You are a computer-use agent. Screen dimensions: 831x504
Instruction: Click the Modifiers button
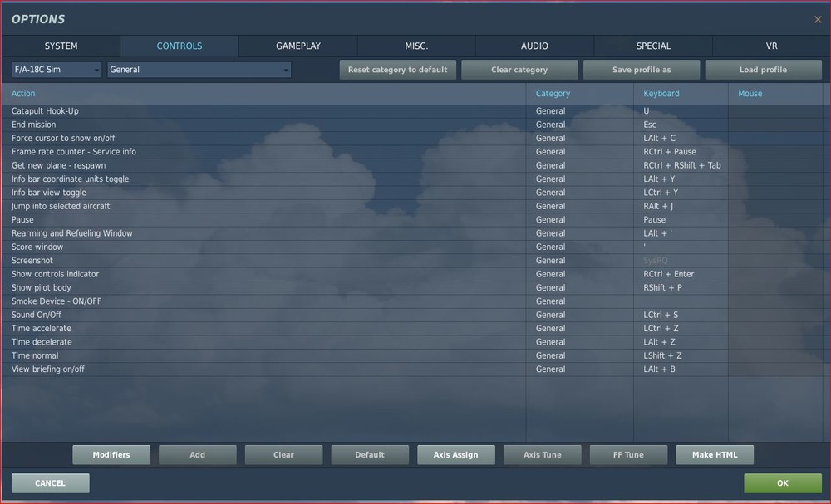point(111,455)
